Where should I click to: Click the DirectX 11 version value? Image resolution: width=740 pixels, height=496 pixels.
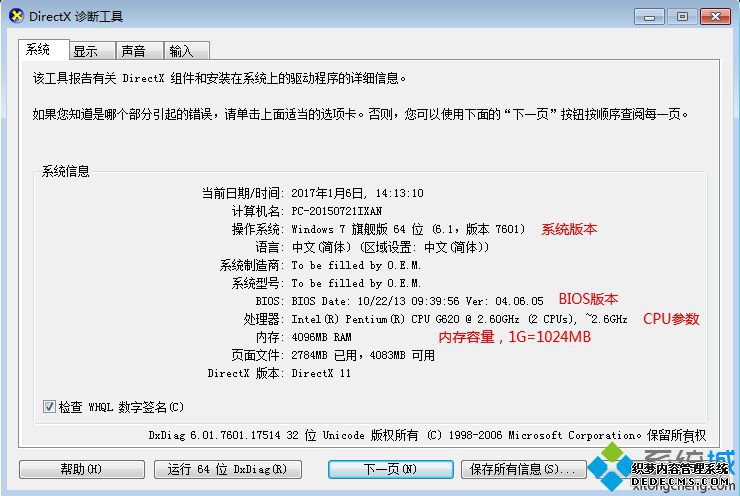321,373
